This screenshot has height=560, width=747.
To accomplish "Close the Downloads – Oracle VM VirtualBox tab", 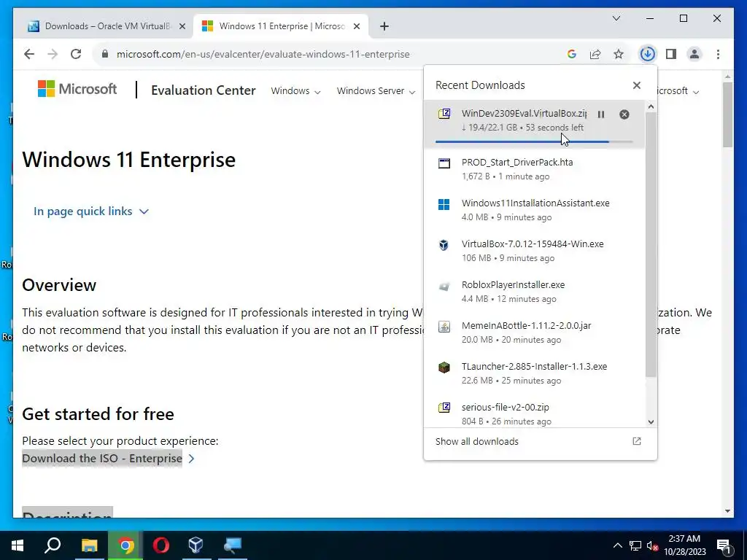I will (182, 26).
